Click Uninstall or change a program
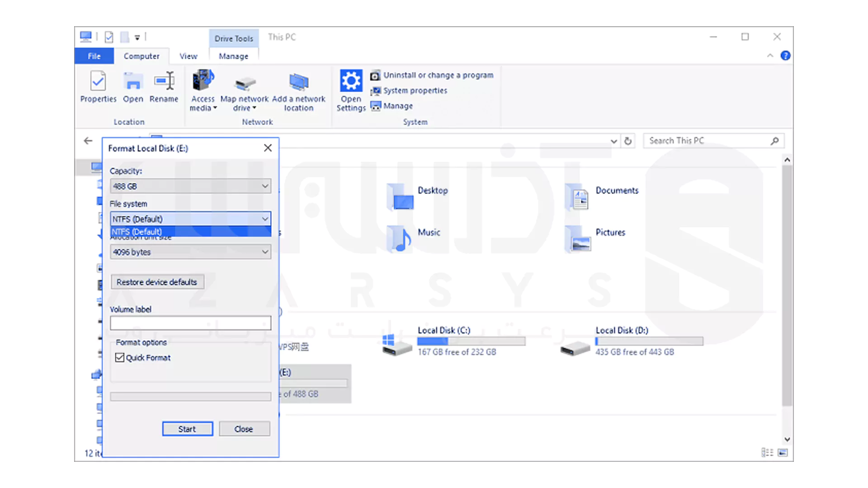 pyautogui.click(x=438, y=75)
